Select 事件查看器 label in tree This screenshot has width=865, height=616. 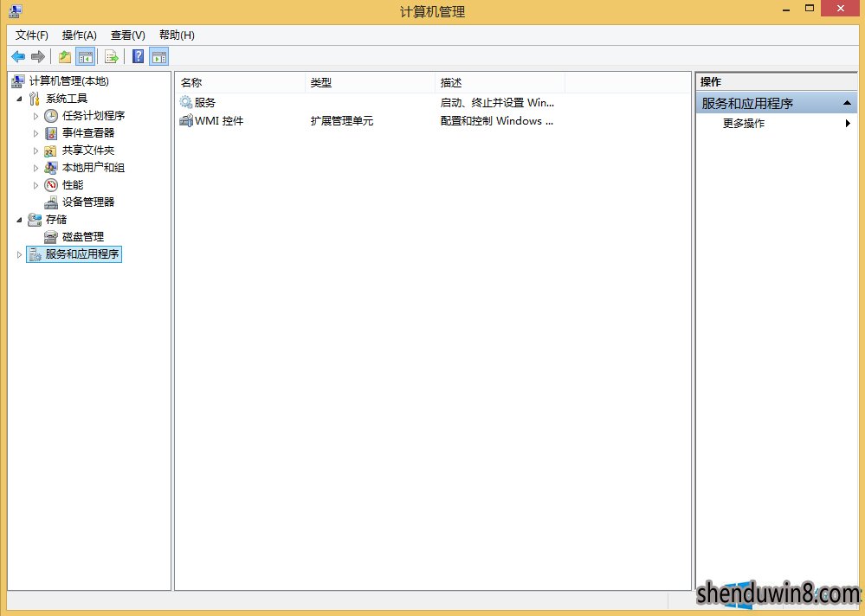[88, 132]
